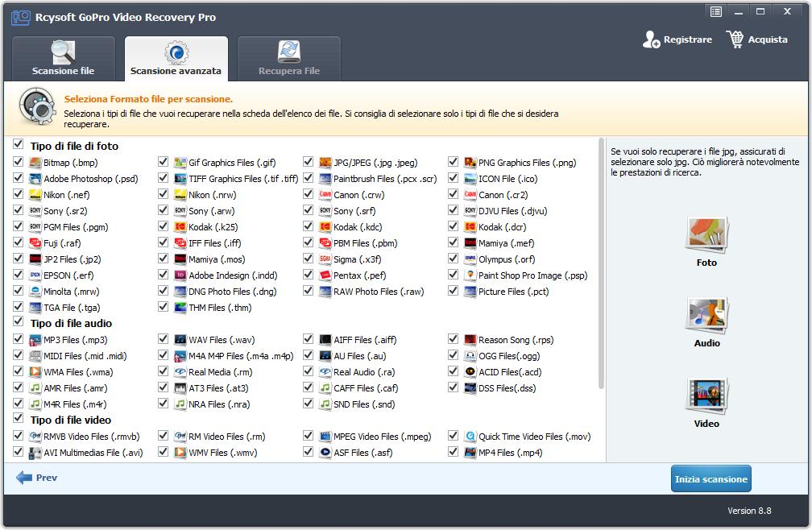Image resolution: width=812 pixels, height=530 pixels.
Task: Open the menu icon in title bar
Action: [x=716, y=12]
